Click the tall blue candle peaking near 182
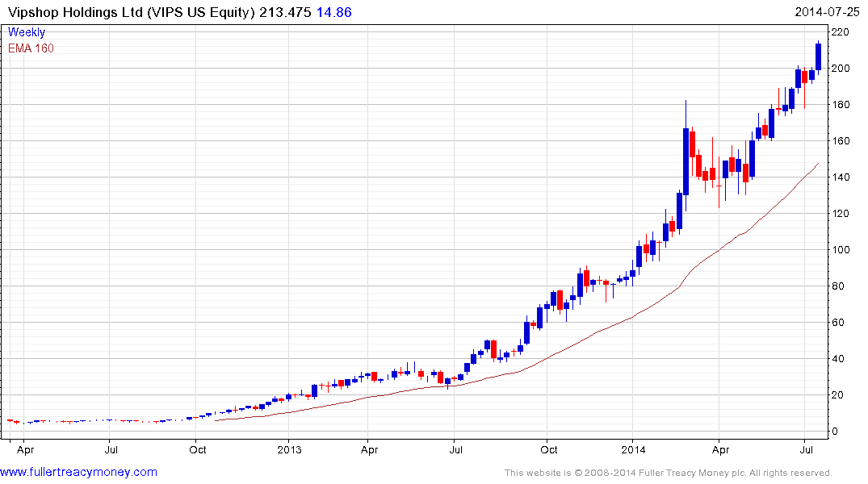868x484 pixels. coord(686,161)
